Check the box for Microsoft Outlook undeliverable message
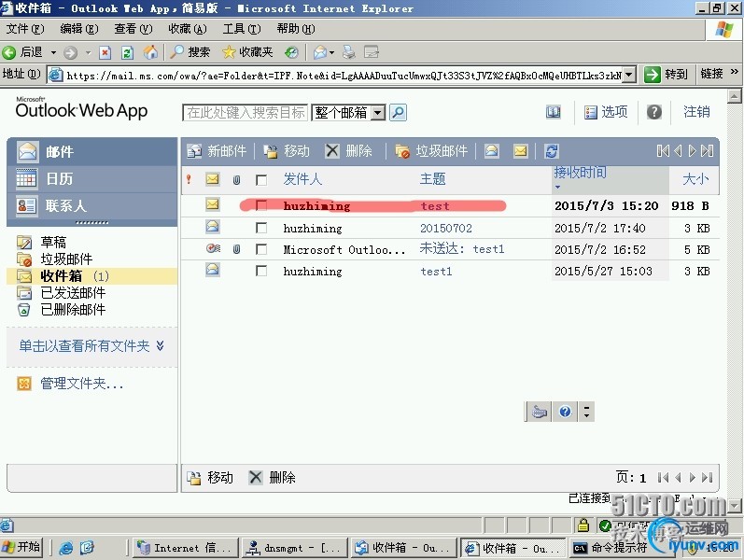Image resolution: width=744 pixels, height=560 pixels. [261, 249]
